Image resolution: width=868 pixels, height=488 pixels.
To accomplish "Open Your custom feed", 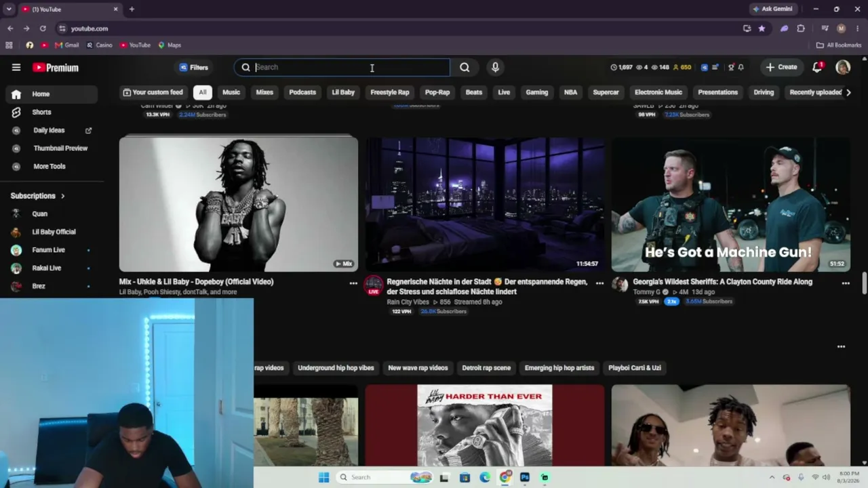I will (153, 92).
